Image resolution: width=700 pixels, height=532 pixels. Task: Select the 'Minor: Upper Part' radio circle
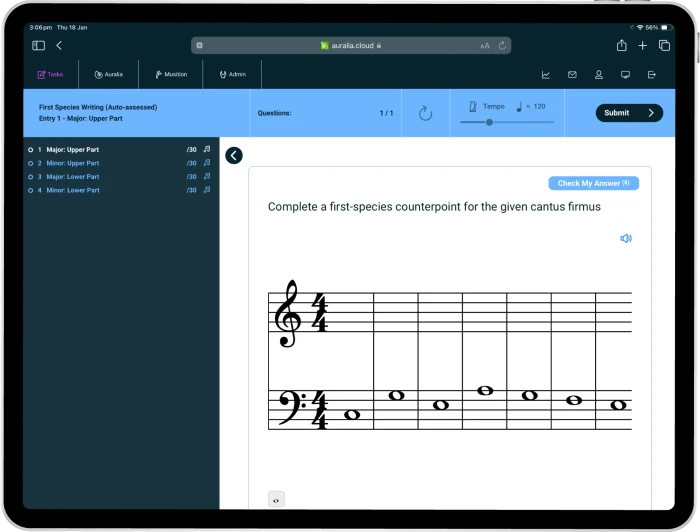coord(31,163)
